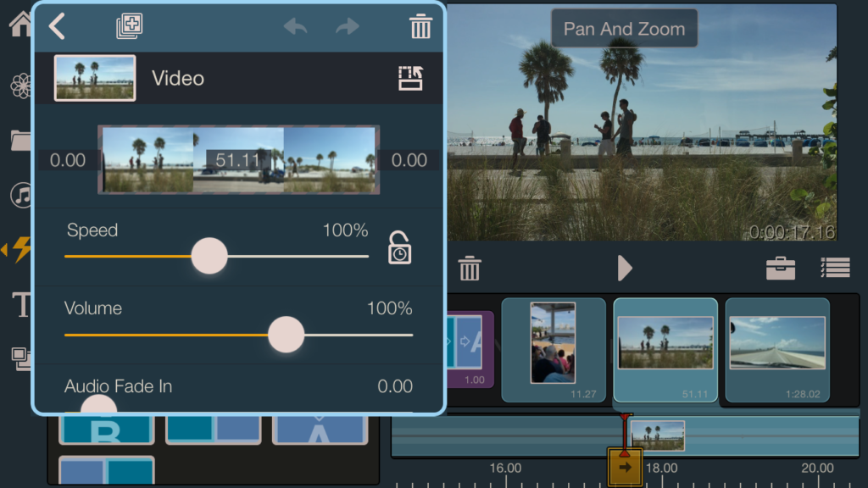Tap the frame-fit icon beside the Video label
Screen dimensions: 868x488
[409, 77]
